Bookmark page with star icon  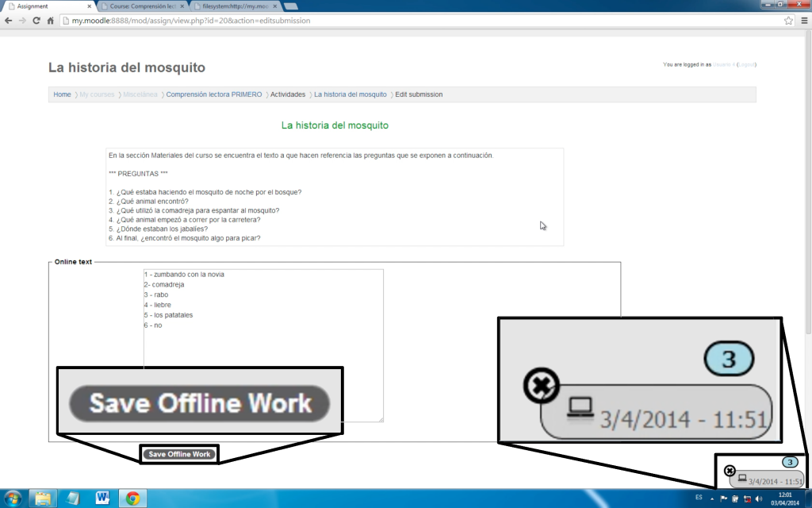[x=788, y=21]
